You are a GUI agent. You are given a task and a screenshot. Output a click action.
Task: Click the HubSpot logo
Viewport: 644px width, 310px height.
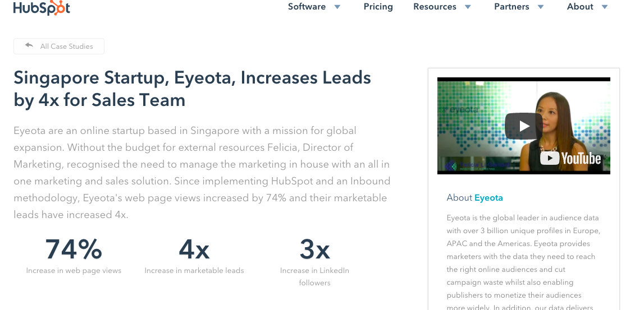pyautogui.click(x=42, y=7)
